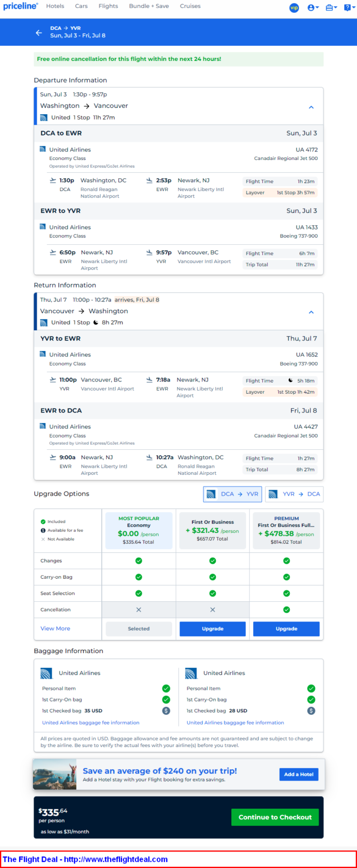
Task: Open the My Trips briefcase dropdown
Action: click(x=331, y=7)
